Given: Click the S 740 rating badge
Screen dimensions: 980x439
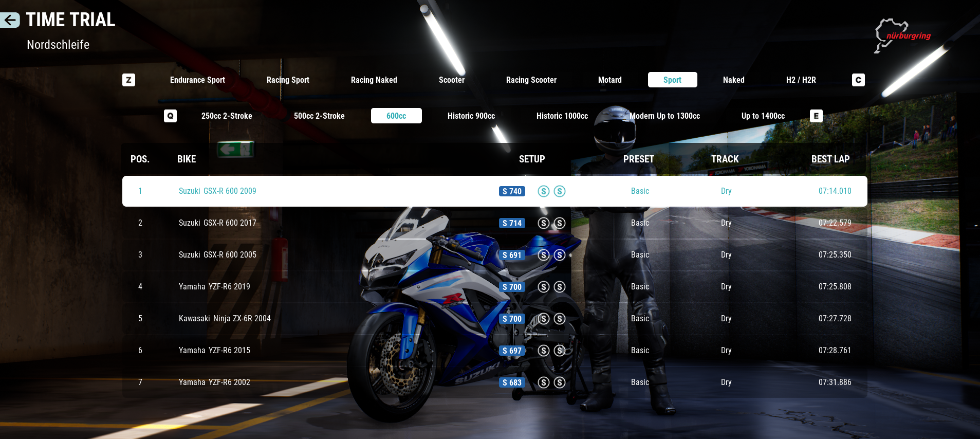Looking at the screenshot, I should 512,191.
